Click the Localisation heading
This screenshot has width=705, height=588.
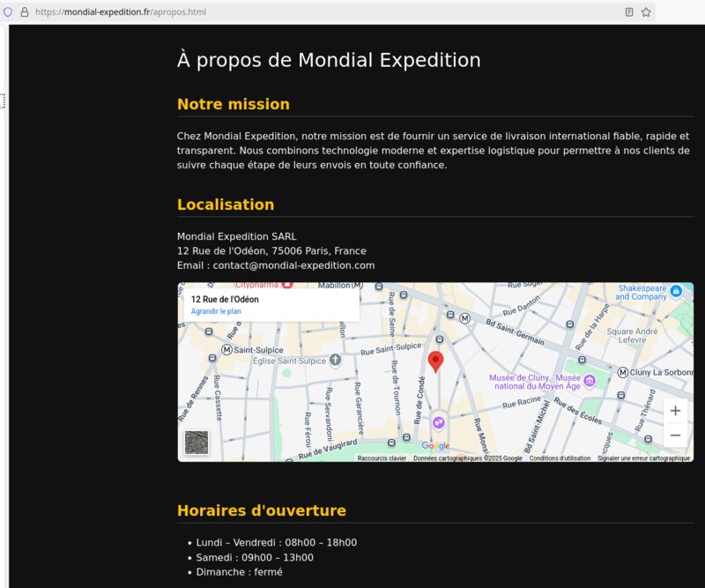coord(226,205)
